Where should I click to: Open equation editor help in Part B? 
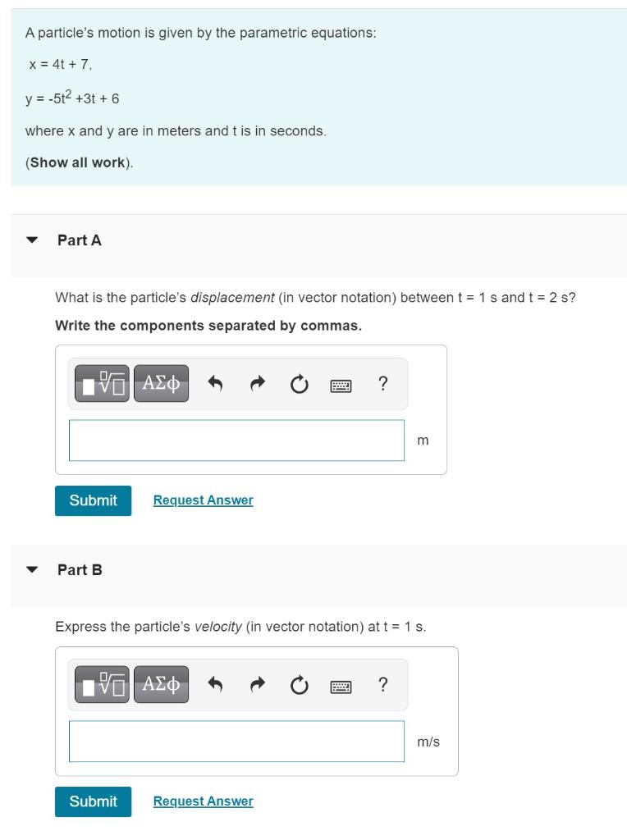point(382,684)
